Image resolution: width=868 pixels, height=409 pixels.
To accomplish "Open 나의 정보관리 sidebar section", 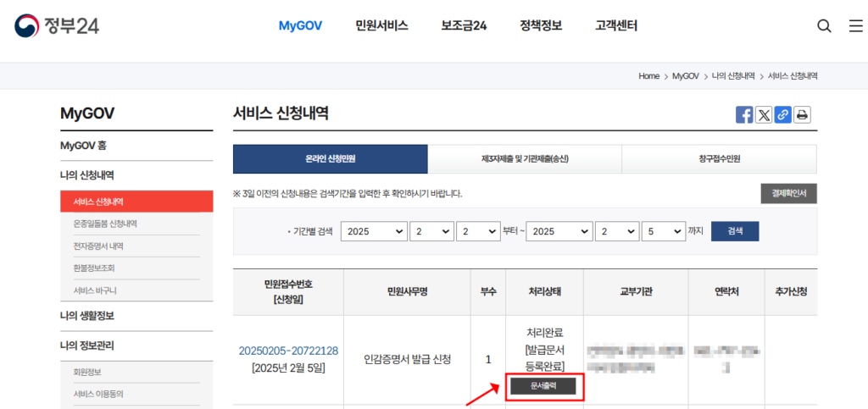I will pos(87,346).
